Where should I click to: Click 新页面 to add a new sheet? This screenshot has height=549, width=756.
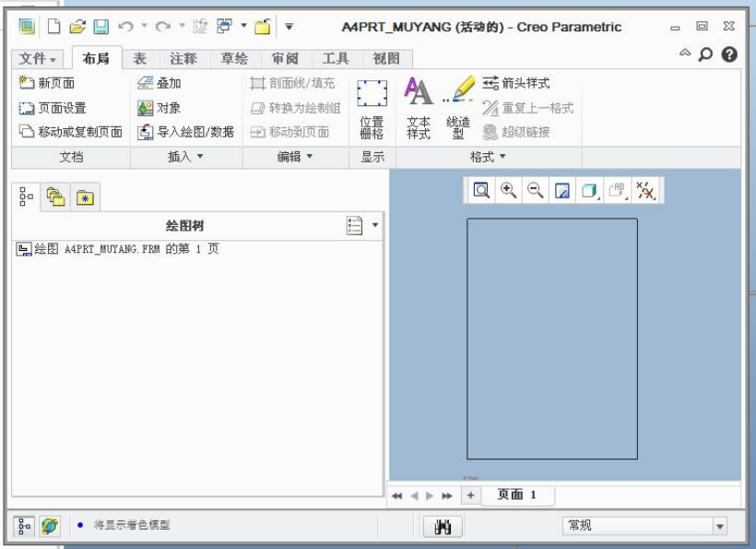[x=47, y=83]
